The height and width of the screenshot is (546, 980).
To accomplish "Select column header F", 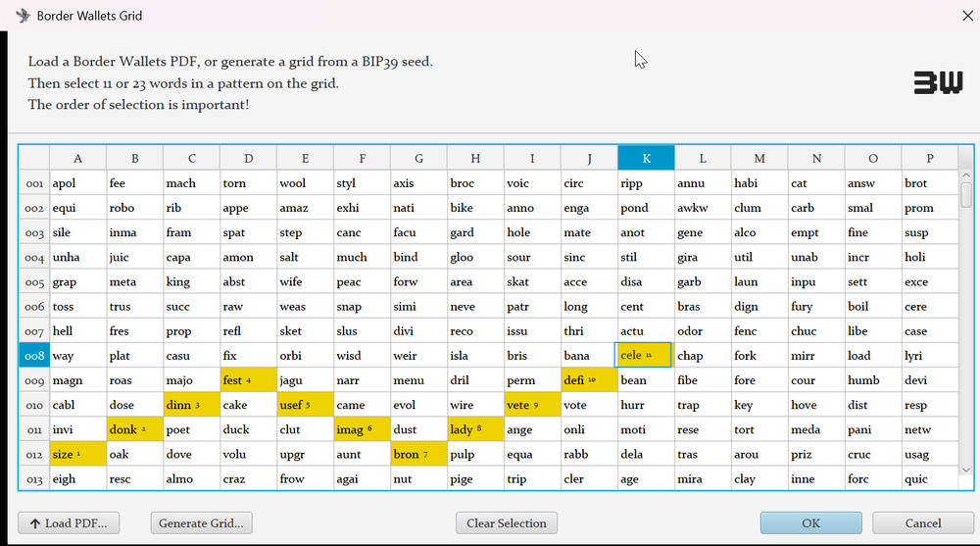I will [362, 158].
